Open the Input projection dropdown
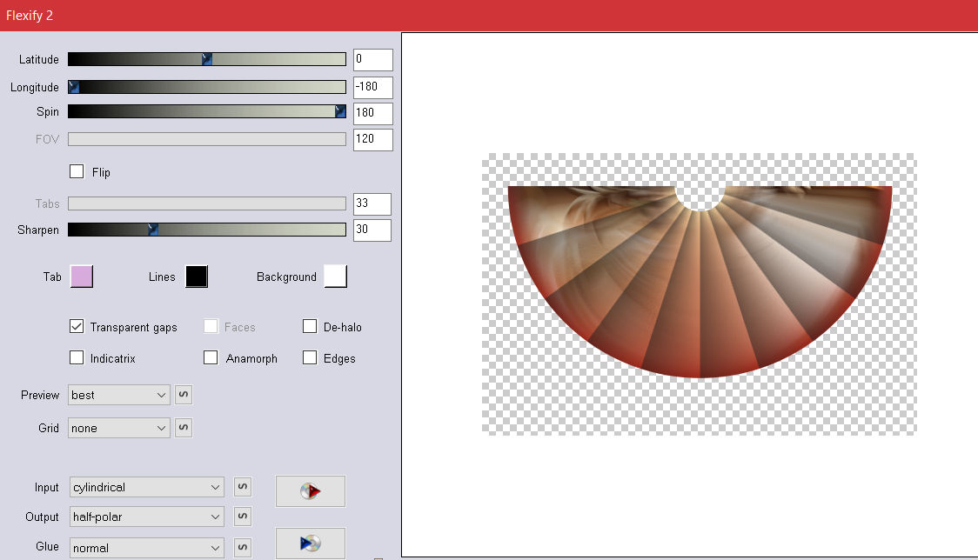Viewport: 978px width, 560px height. (146, 487)
